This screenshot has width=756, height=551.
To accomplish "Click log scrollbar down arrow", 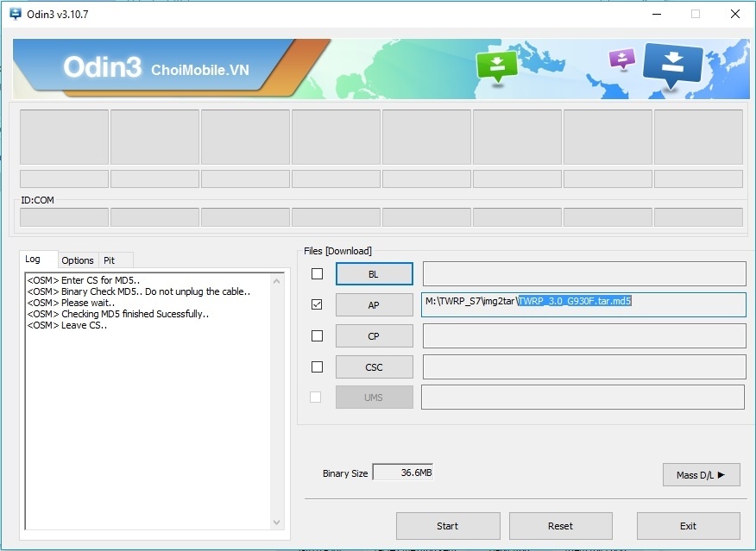I will [277, 523].
